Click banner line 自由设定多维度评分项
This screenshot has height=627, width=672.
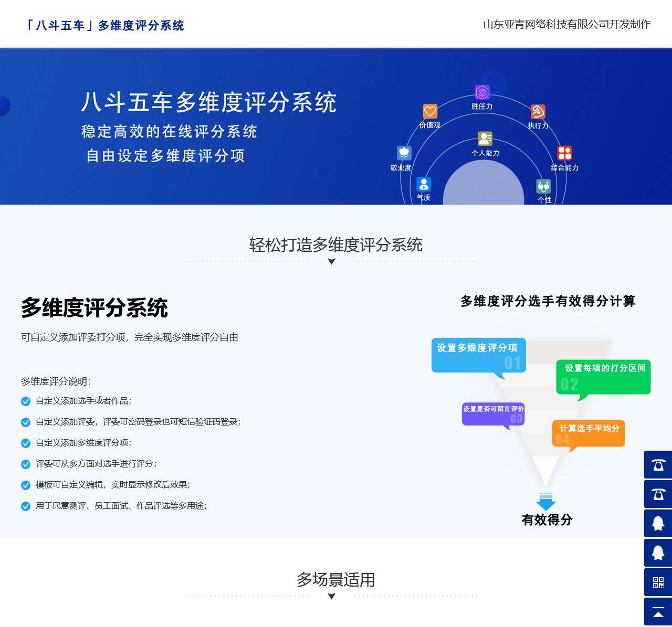[x=165, y=155]
